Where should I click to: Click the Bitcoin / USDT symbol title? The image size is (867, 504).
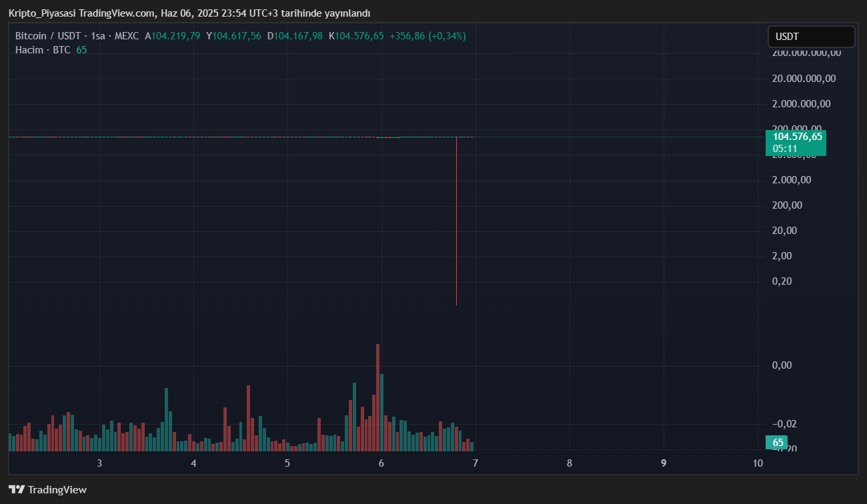(48, 36)
